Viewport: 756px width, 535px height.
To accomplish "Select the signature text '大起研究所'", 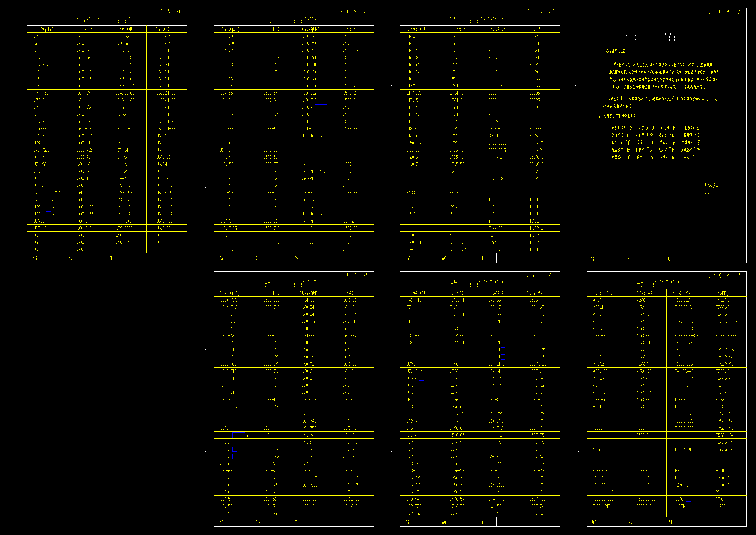I will [x=712, y=186].
